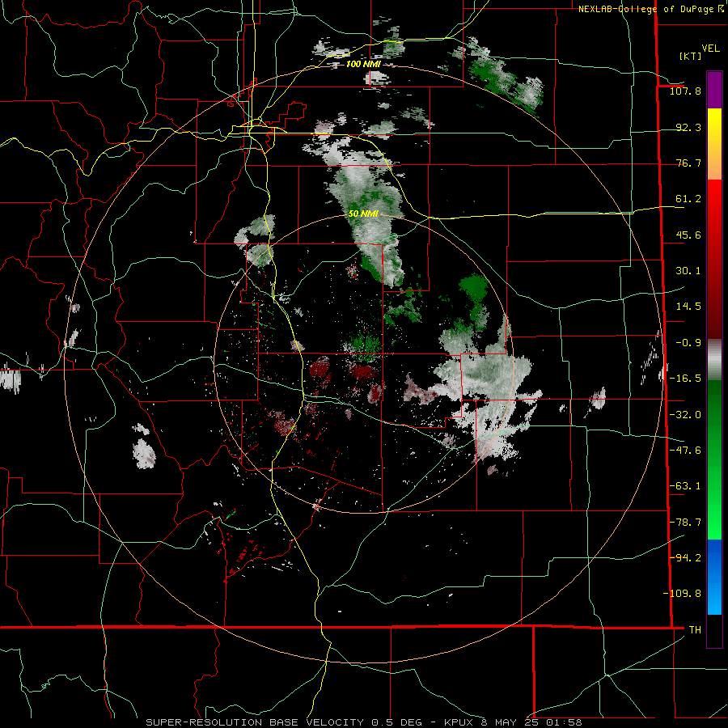This screenshot has width=728, height=728.
Task: Click the 107.8 legend value
Action: (685, 91)
